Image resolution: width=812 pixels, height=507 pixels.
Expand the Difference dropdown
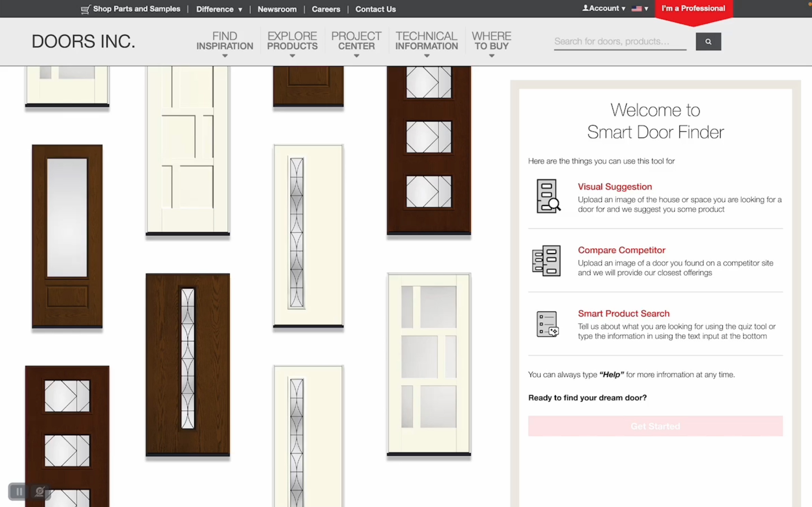(x=219, y=9)
